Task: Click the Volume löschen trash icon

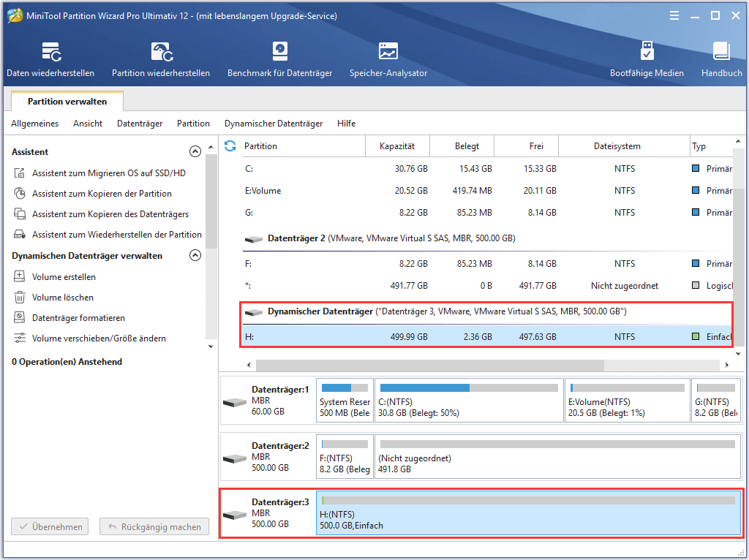Action: 20,297
